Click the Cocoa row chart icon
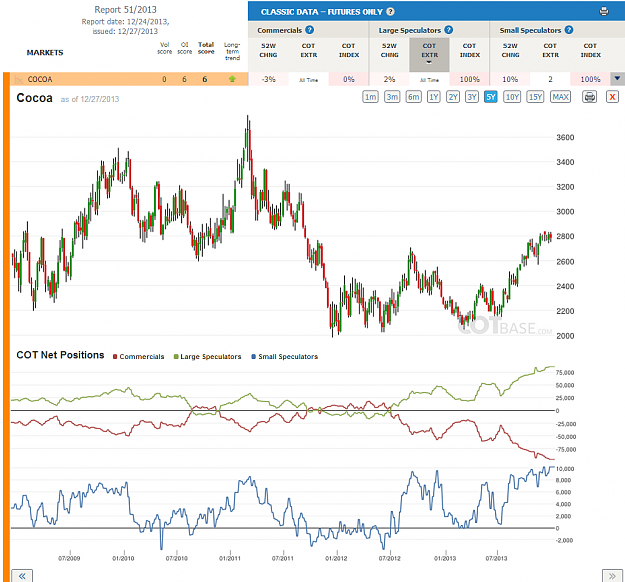This screenshot has width=625, height=582. coord(19,79)
